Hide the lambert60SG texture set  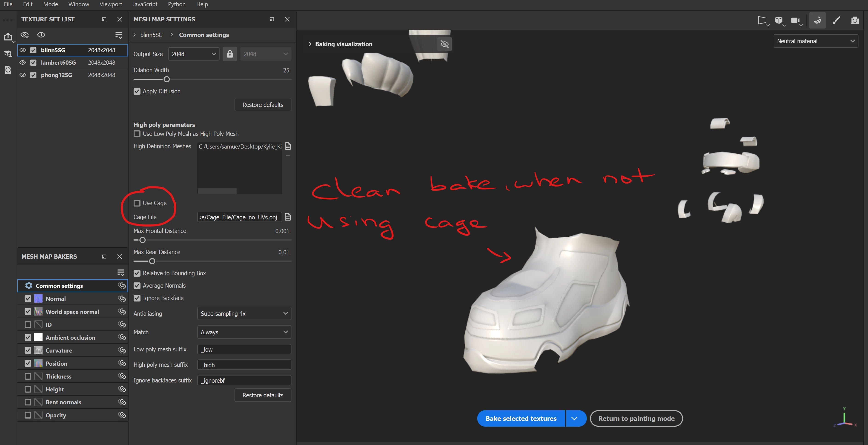pyautogui.click(x=23, y=63)
